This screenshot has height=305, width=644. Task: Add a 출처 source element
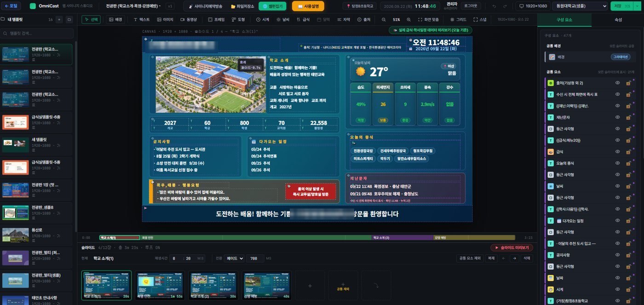[364, 20]
